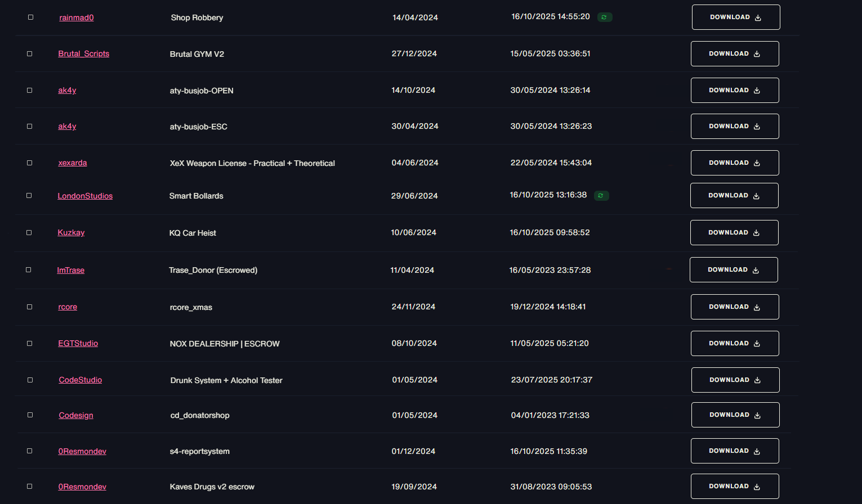862x504 pixels.
Task: Download Kaves Drugs v2 escrow
Action: tap(735, 487)
